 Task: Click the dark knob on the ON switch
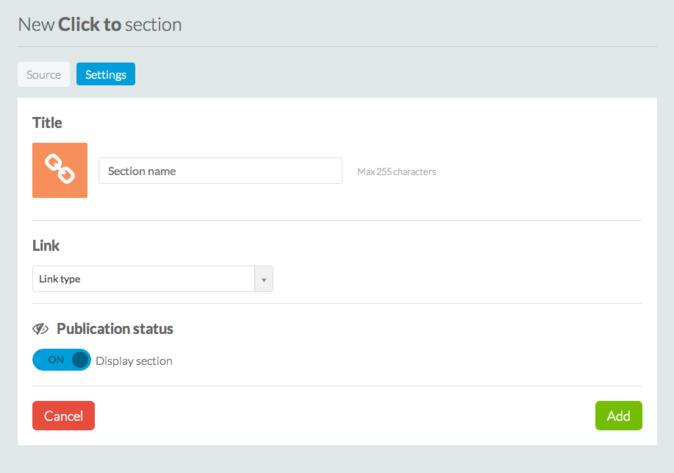pos(80,360)
